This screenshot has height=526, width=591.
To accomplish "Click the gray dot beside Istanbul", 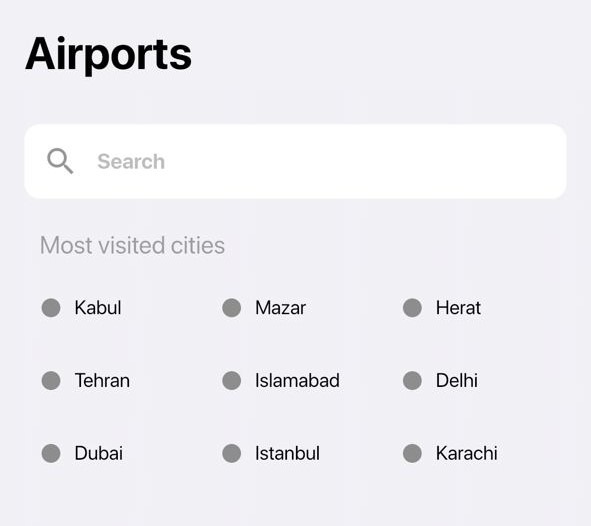I will tap(231, 453).
